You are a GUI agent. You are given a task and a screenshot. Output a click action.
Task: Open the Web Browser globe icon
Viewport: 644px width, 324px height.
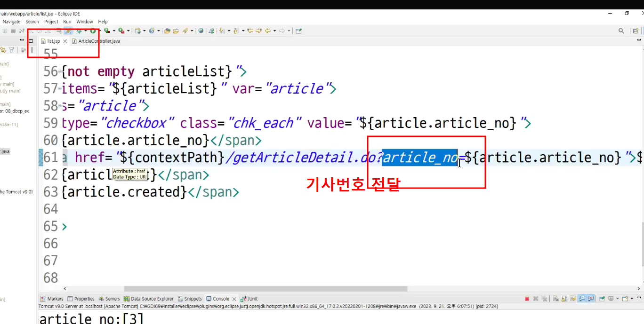201,31
